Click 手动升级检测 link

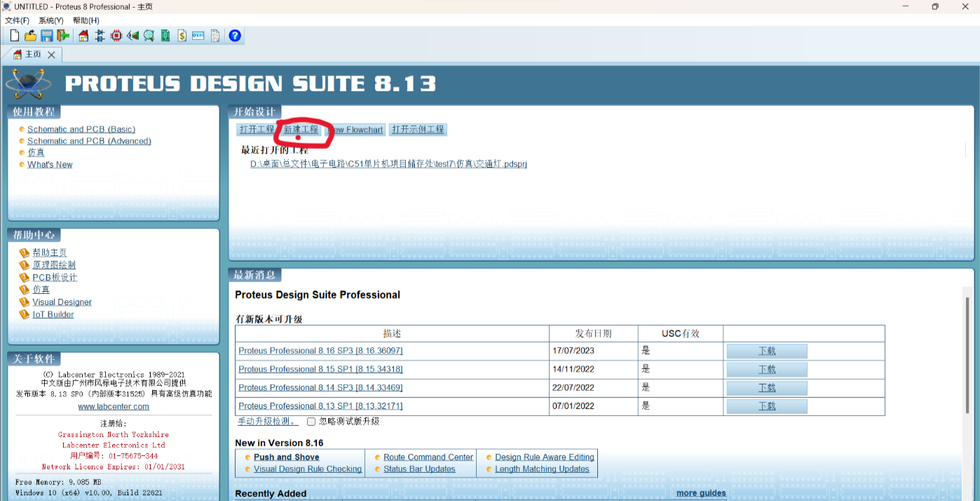[268, 422]
